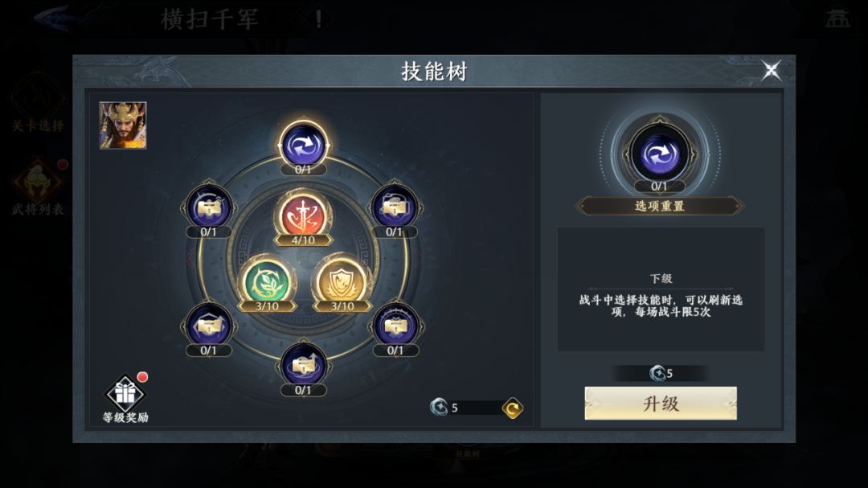Screen dimensions: 868x488
Task: Select the green leaf skill node 3/10
Action: click(x=267, y=282)
